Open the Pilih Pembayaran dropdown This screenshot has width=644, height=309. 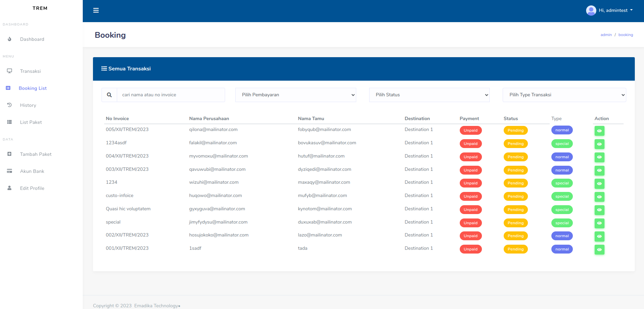tap(296, 95)
